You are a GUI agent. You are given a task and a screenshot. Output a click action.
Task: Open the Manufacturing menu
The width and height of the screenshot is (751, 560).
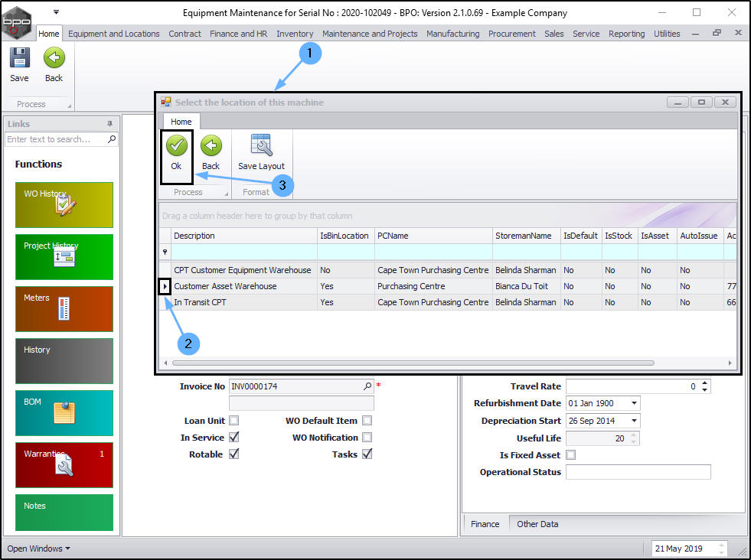pos(453,34)
